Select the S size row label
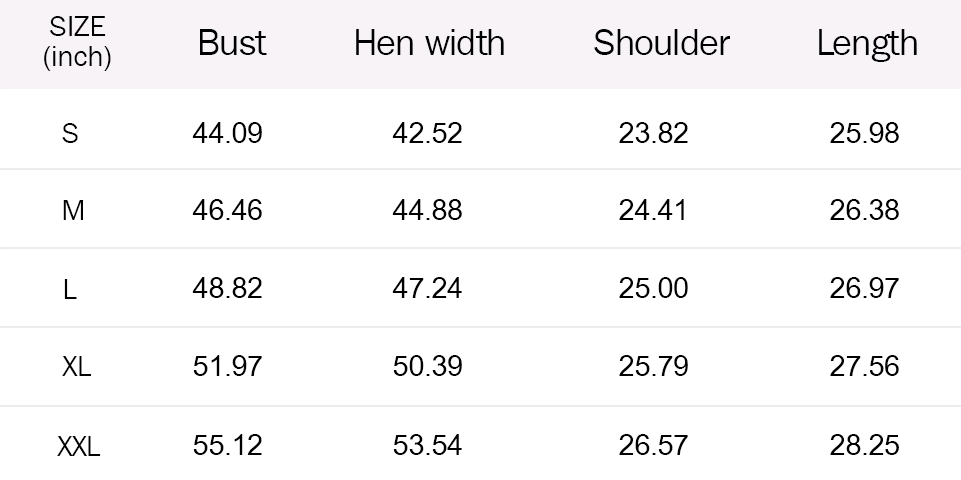Screen dimensions: 961x480 pyautogui.click(x=70, y=133)
